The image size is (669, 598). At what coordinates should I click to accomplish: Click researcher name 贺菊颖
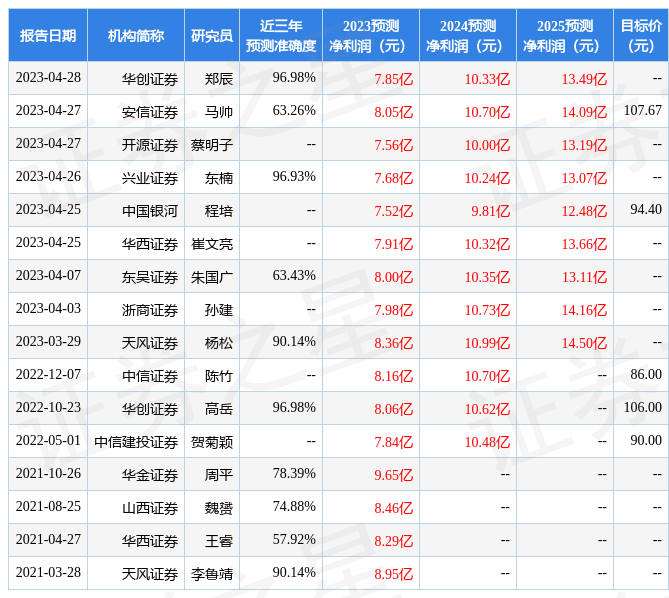[x=212, y=442]
